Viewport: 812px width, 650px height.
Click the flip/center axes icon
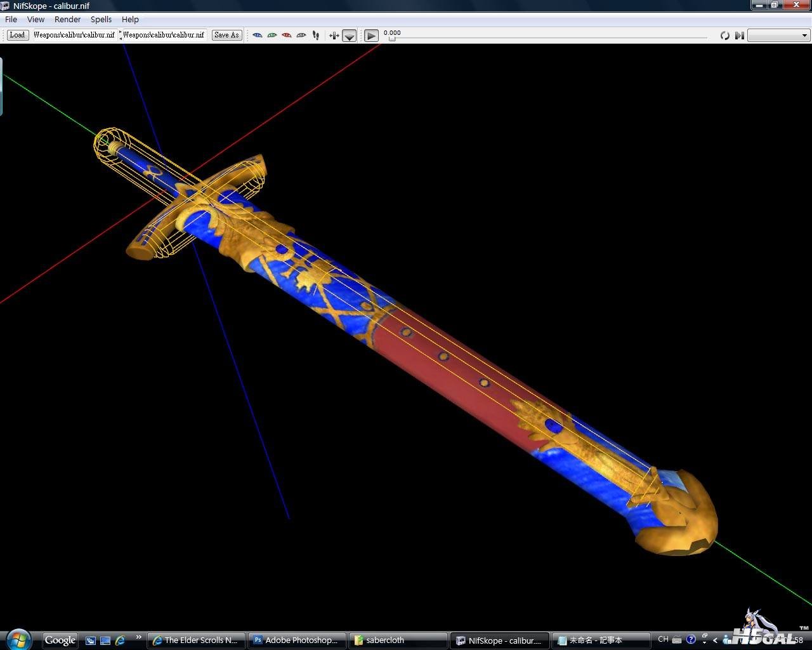pyautogui.click(x=334, y=35)
